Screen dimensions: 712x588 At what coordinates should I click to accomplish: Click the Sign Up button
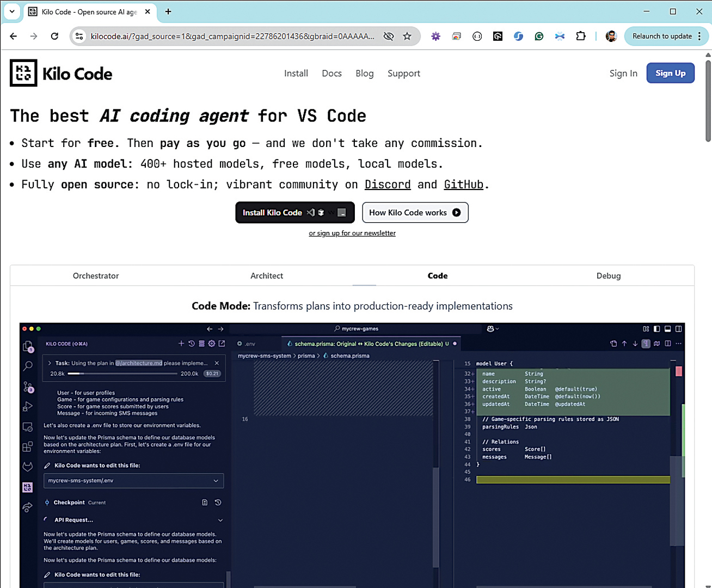click(x=670, y=73)
